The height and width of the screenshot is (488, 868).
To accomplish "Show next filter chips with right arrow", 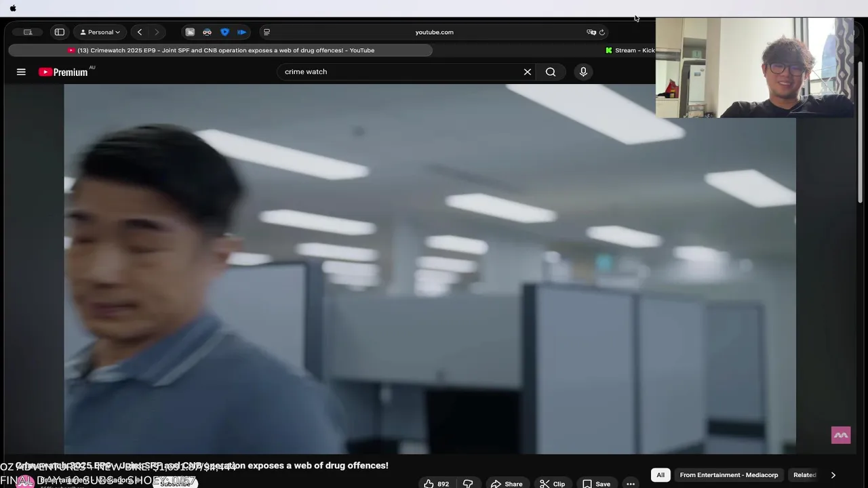I will coord(833,475).
